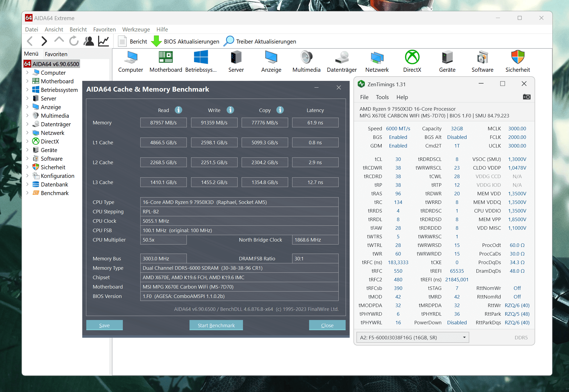Take screenshot with ZenTimings camera icon
Image resolution: width=569 pixels, height=392 pixels.
pos(527,97)
